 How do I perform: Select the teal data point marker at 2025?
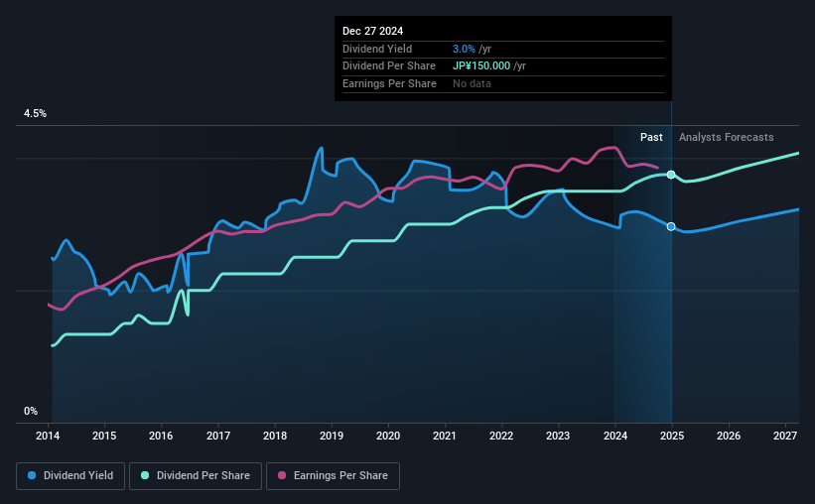pos(671,175)
